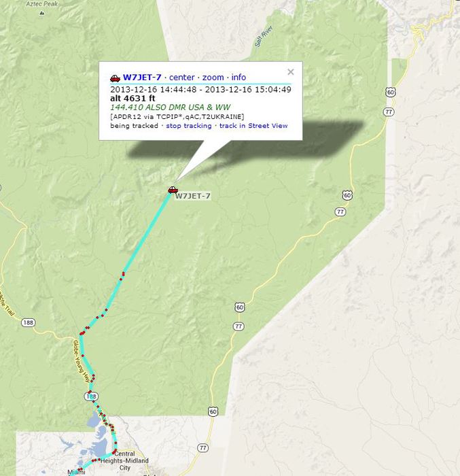Click stop tracking in the popup
Image resolution: width=460 pixels, height=476 pixels.
point(189,126)
